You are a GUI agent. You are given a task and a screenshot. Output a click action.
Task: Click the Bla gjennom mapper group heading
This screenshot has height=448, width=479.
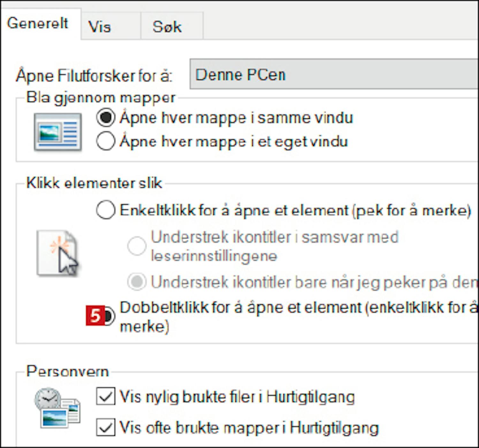pos(101,97)
